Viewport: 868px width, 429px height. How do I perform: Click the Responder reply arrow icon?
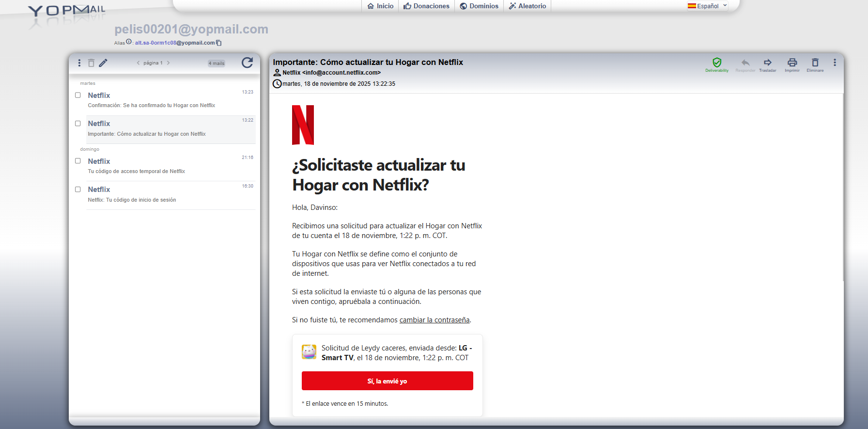(745, 63)
